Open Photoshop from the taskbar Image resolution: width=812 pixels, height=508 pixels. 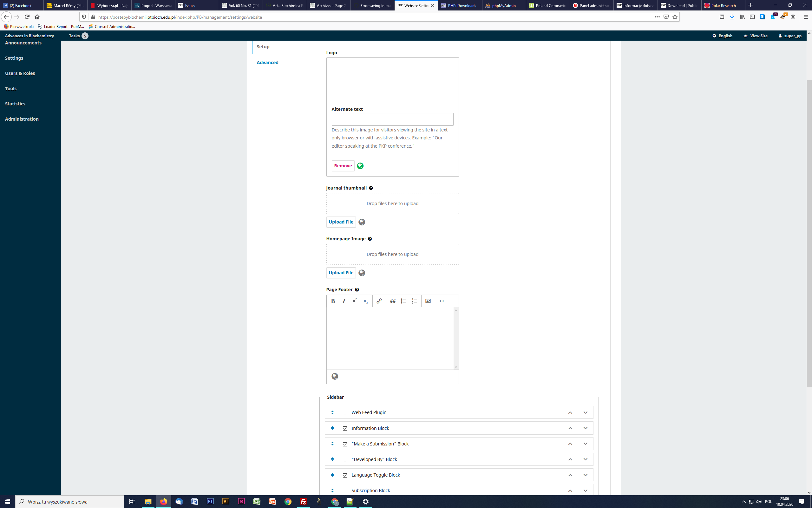(x=210, y=502)
